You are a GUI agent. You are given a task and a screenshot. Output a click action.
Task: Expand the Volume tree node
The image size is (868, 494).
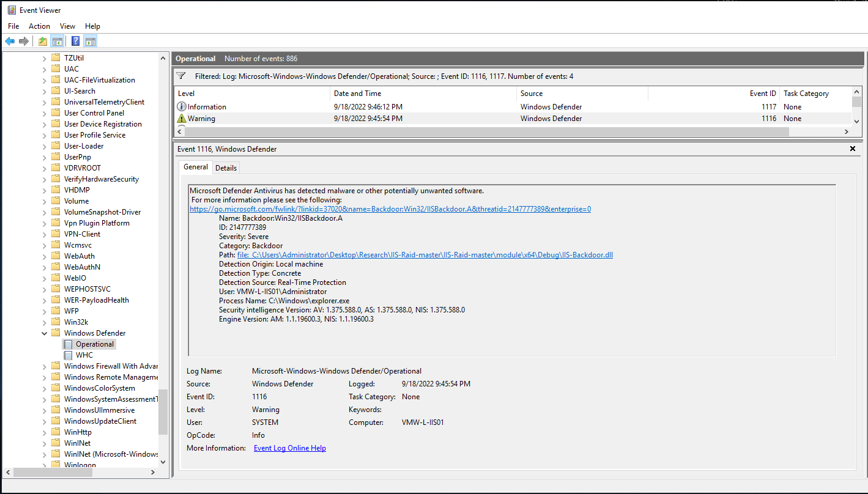44,201
